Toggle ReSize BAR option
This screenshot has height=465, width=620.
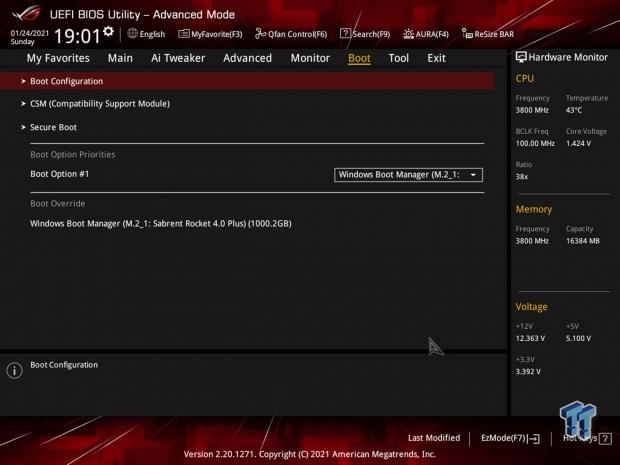tap(488, 34)
